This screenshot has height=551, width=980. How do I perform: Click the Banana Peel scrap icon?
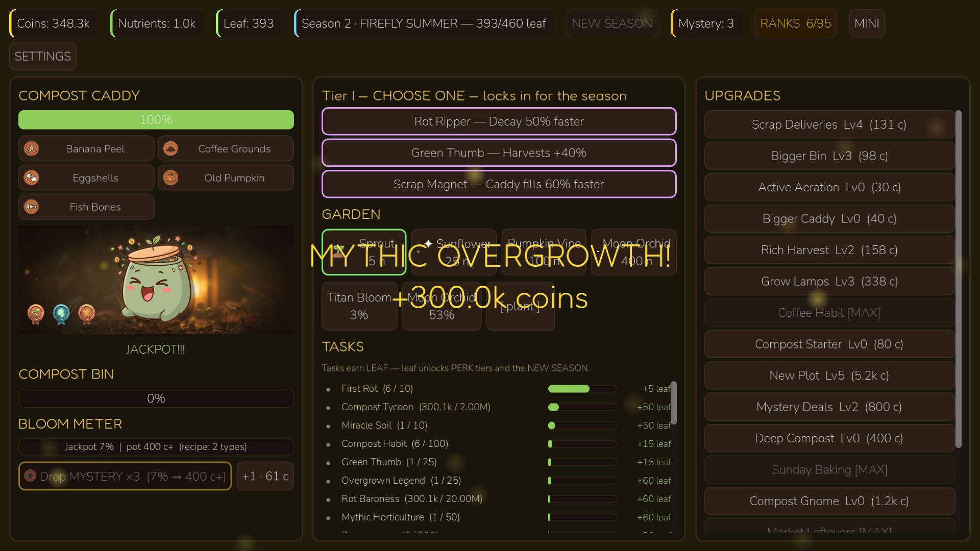(32, 148)
